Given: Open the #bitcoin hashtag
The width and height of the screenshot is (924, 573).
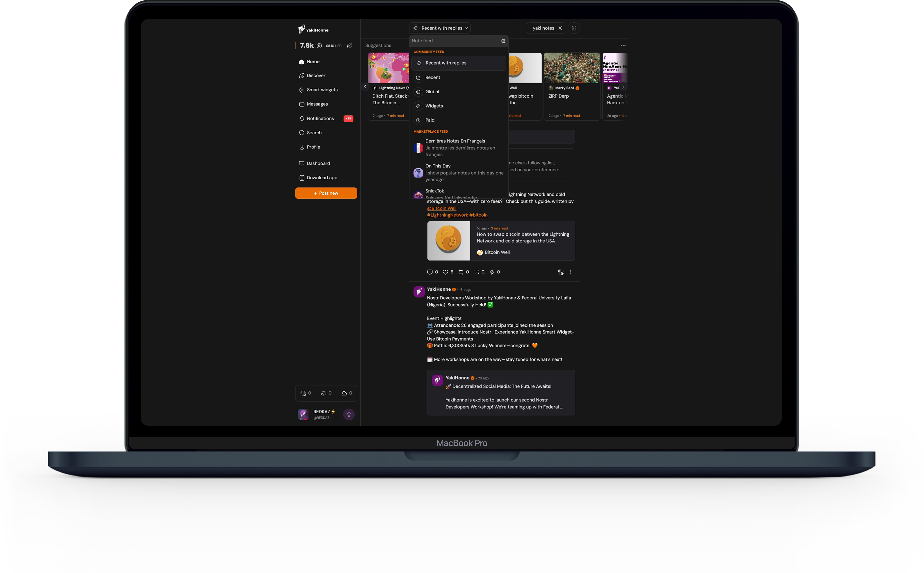Looking at the screenshot, I should (478, 215).
